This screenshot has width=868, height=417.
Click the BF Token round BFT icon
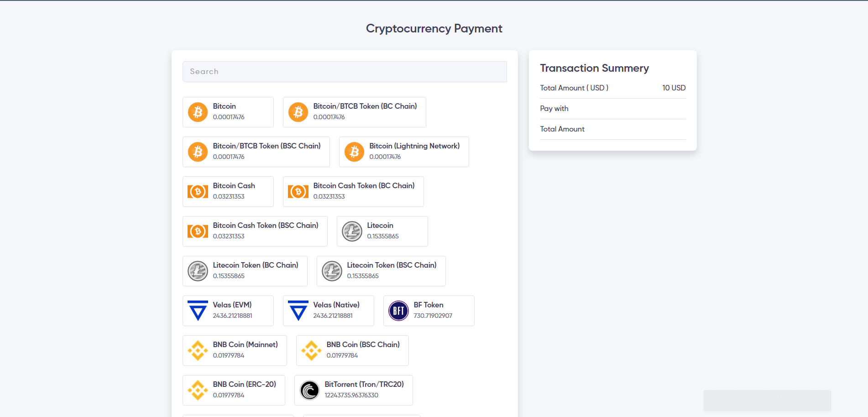click(x=398, y=311)
